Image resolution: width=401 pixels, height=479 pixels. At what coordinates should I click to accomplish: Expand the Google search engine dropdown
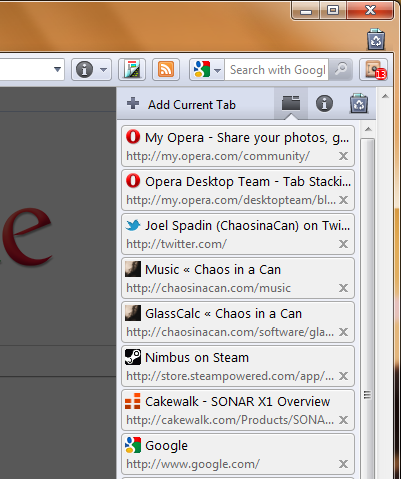pyautogui.click(x=217, y=70)
